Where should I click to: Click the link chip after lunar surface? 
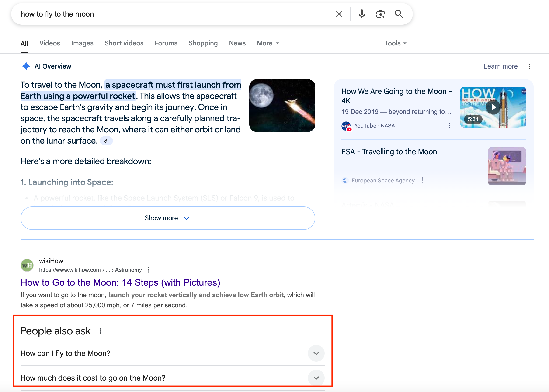coord(106,141)
